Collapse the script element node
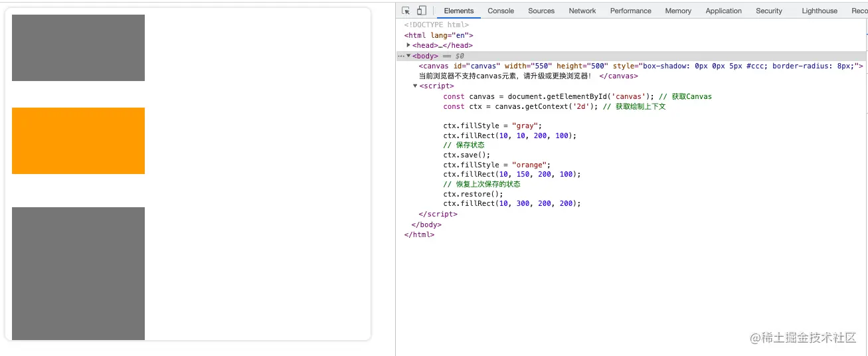868x356 pixels. (x=415, y=86)
